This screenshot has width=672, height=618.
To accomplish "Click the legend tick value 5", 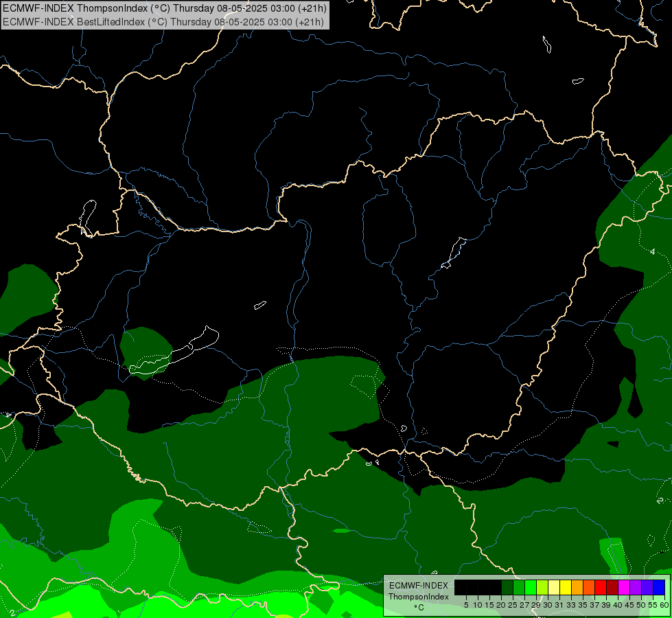I will (x=466, y=605).
